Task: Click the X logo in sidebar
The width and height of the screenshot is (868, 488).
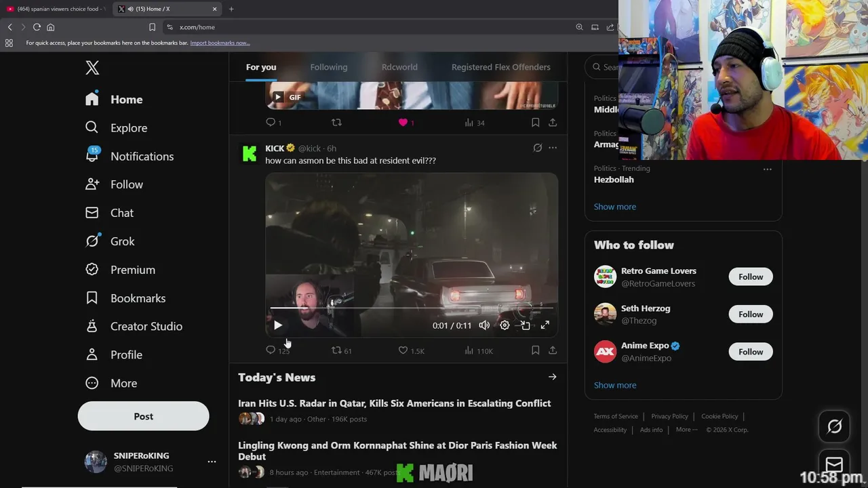Action: coord(92,67)
